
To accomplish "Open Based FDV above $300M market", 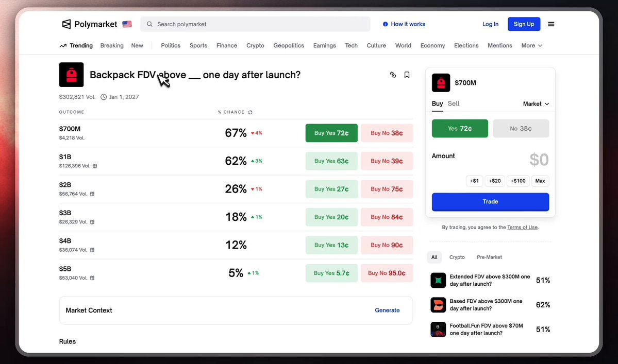I will (x=486, y=305).
